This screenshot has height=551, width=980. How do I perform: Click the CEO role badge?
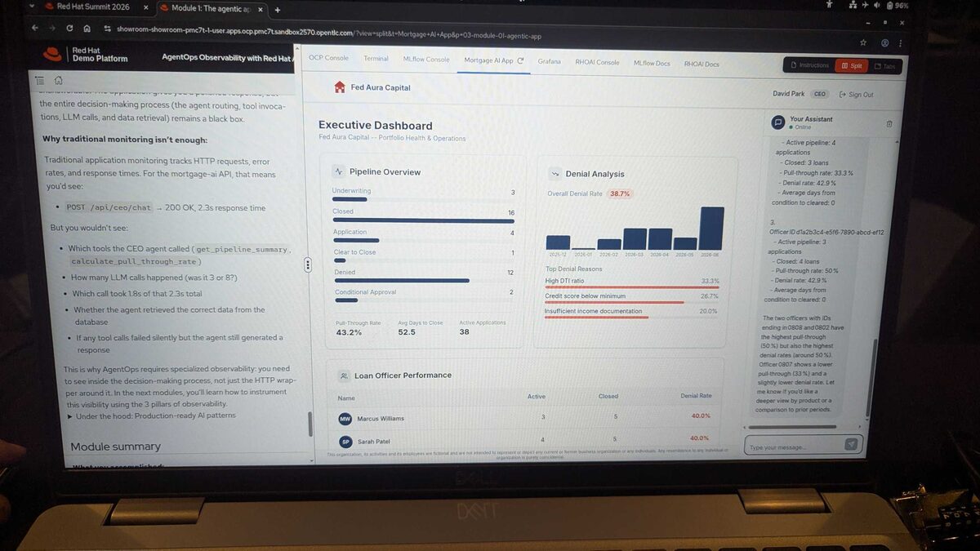pyautogui.click(x=820, y=94)
